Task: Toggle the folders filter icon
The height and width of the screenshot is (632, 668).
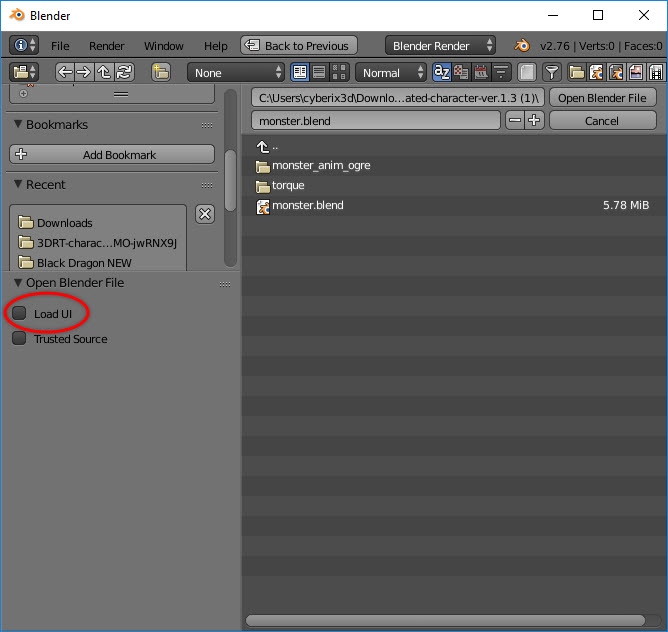Action: (x=577, y=72)
